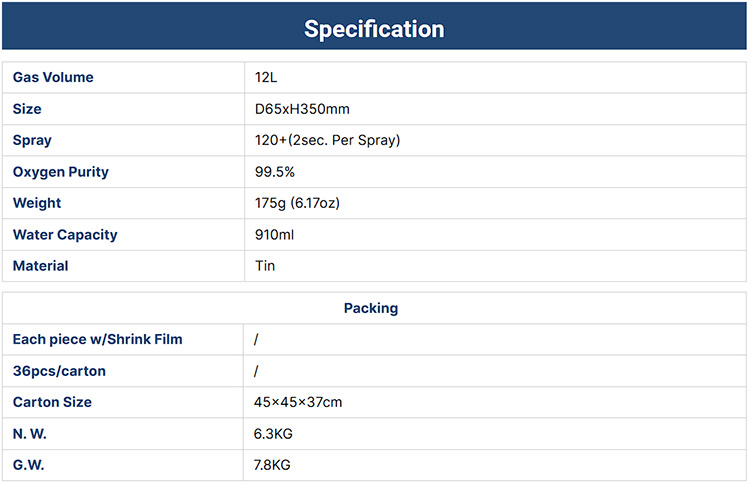Click the Tin material value

265,266
